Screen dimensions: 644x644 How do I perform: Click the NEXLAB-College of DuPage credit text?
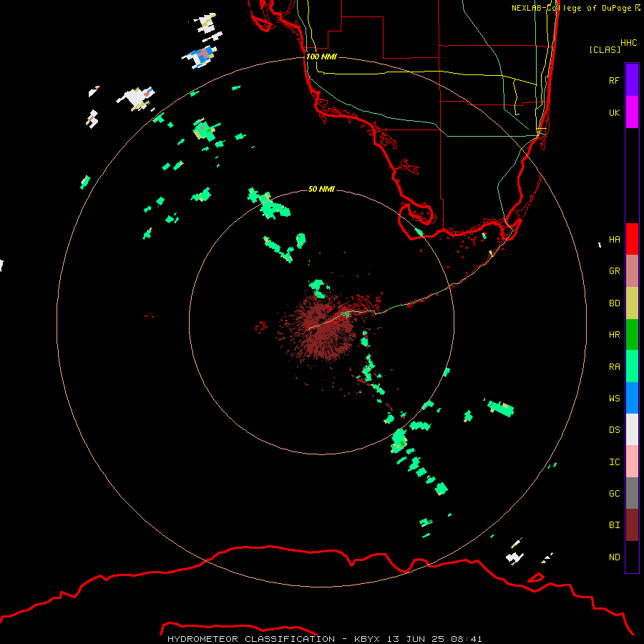click(575, 8)
